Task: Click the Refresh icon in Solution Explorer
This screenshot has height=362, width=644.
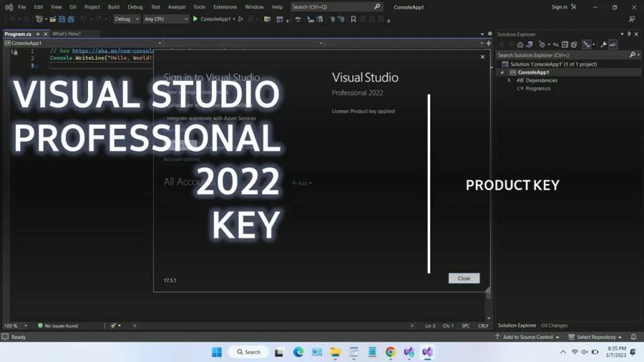Action: (542, 44)
